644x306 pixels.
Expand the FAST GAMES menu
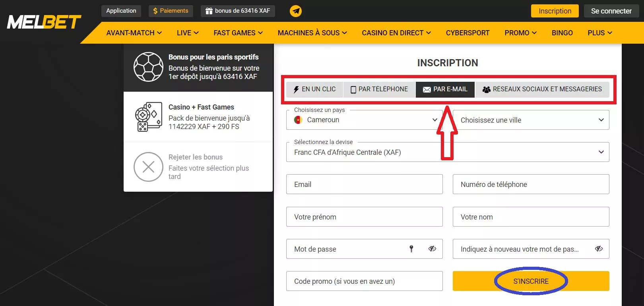238,33
